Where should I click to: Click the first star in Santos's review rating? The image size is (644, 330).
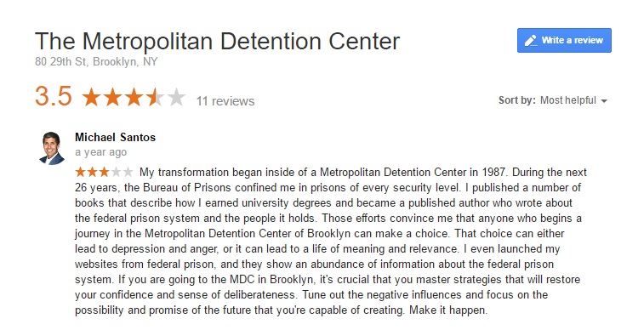click(80, 172)
